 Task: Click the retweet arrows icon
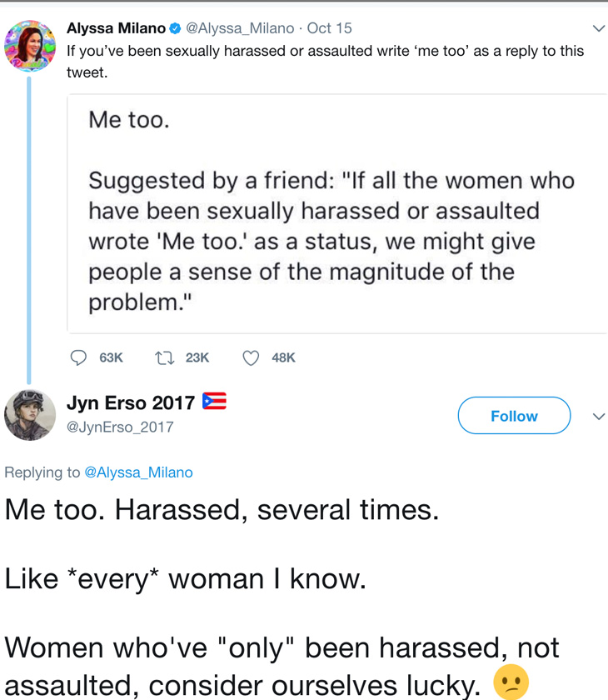pos(165,357)
